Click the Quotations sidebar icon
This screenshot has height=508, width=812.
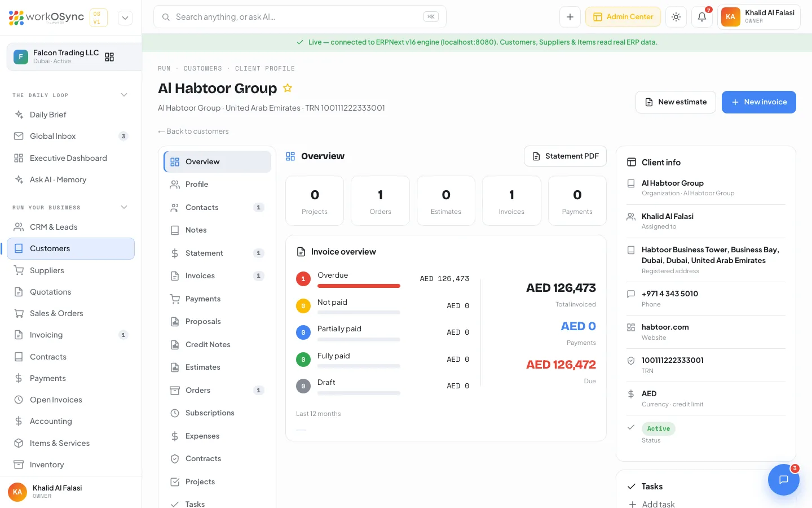click(19, 292)
